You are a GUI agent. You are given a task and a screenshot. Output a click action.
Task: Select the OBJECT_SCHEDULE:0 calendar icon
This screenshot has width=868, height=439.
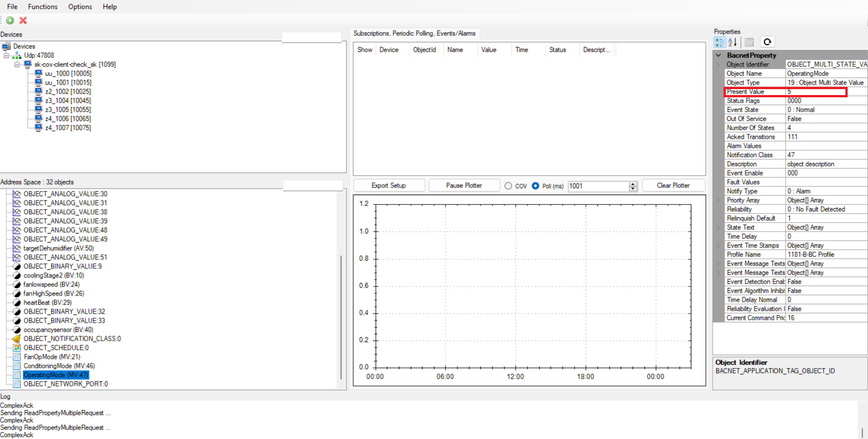(17, 348)
